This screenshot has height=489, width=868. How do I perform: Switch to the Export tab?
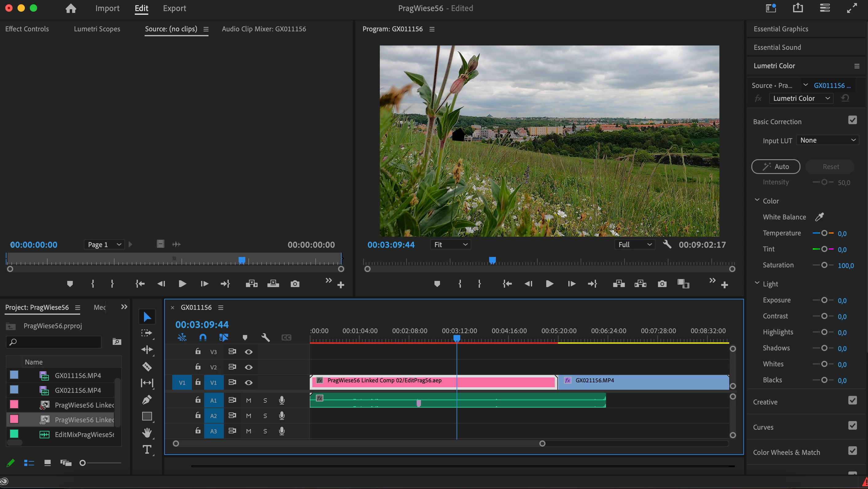click(174, 8)
